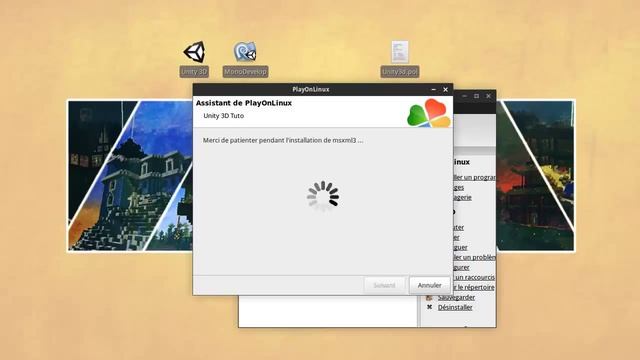This screenshot has height=360, width=640.
Task: Click the loading spinner in the assistant
Action: [323, 196]
